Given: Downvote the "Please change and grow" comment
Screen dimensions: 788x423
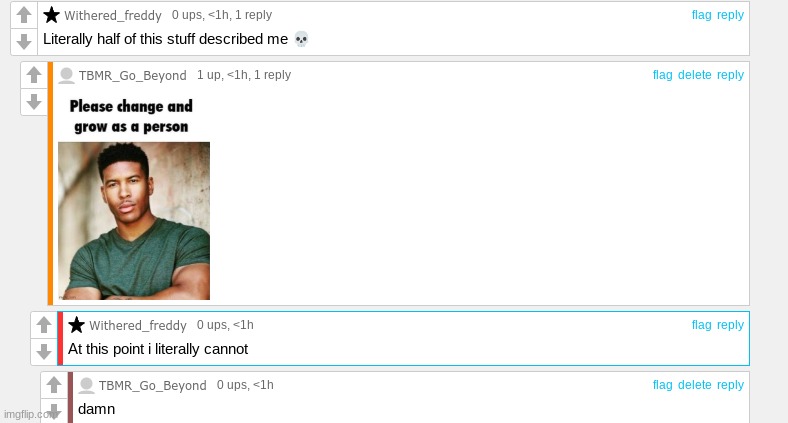Looking at the screenshot, I should (x=34, y=101).
